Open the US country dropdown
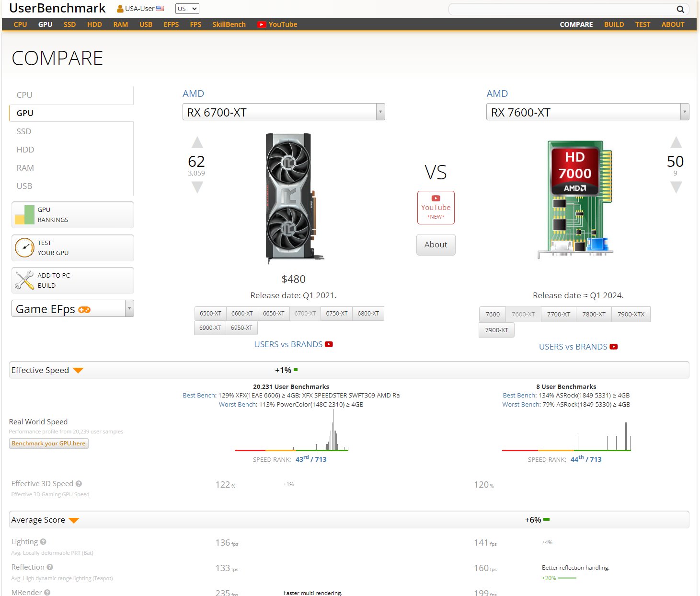Viewport: 700px width, 596px height. [187, 9]
